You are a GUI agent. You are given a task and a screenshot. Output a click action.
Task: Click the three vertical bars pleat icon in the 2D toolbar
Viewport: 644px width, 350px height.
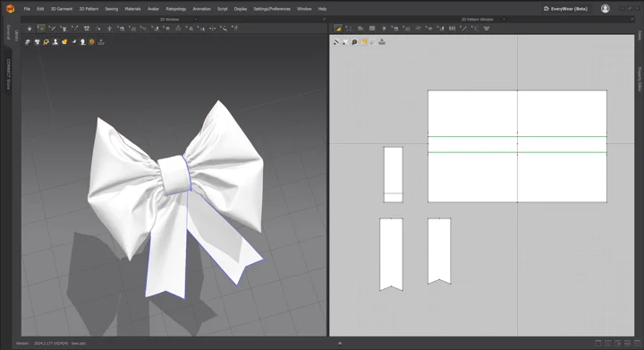coord(452,29)
